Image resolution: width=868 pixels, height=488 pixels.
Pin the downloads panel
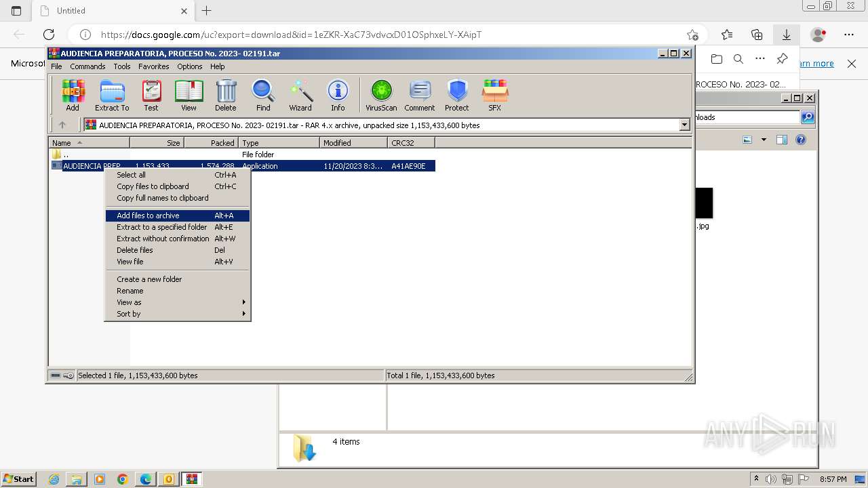782,59
